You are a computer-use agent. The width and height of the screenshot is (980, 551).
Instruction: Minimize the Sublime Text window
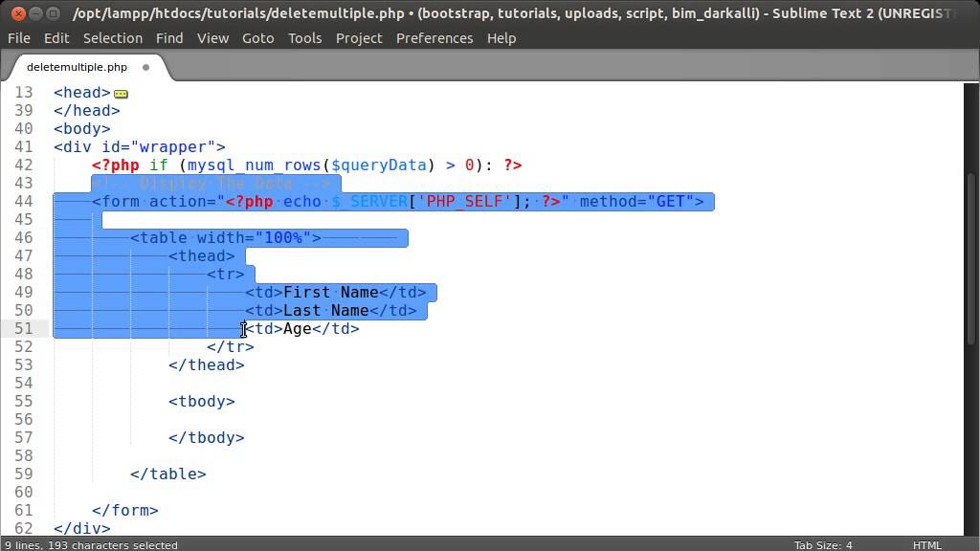[x=36, y=13]
